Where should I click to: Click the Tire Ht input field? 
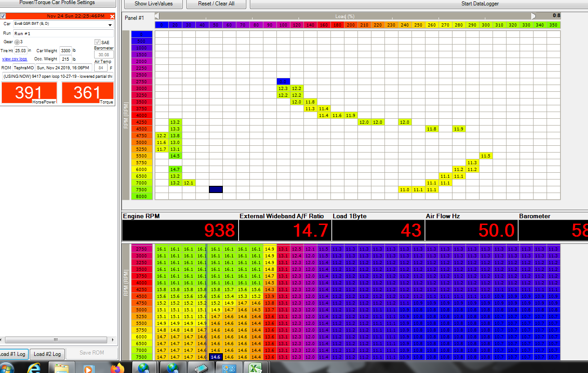click(20, 51)
